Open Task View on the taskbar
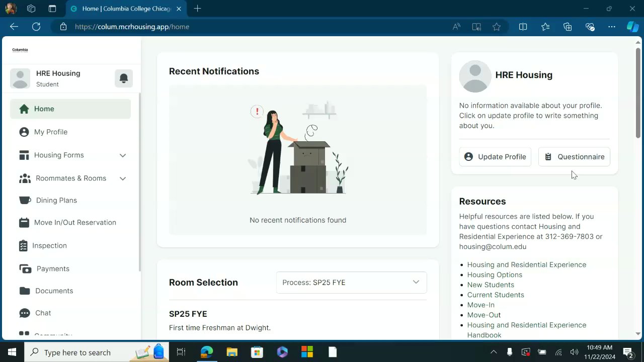 click(x=181, y=352)
